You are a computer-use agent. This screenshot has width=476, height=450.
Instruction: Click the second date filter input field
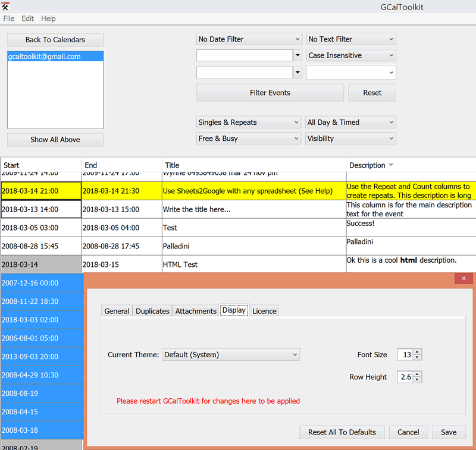(x=245, y=73)
